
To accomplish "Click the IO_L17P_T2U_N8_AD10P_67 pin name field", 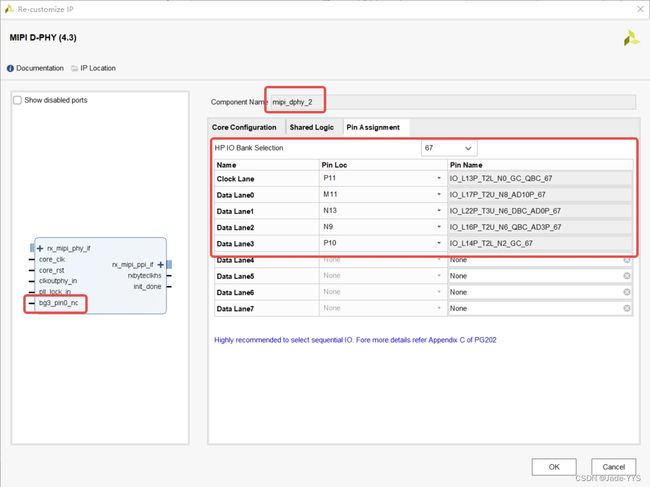I will [x=540, y=194].
